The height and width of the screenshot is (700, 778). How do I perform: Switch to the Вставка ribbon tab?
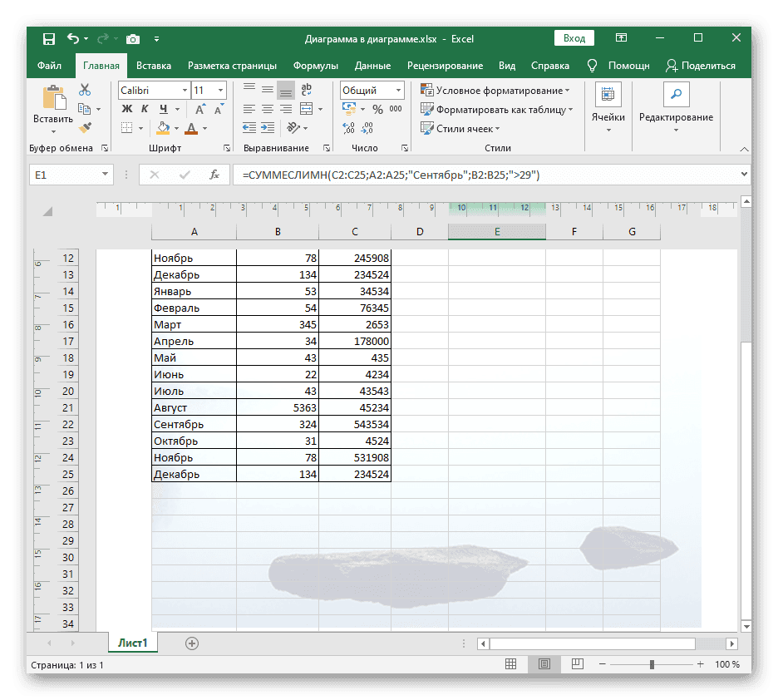(154, 66)
